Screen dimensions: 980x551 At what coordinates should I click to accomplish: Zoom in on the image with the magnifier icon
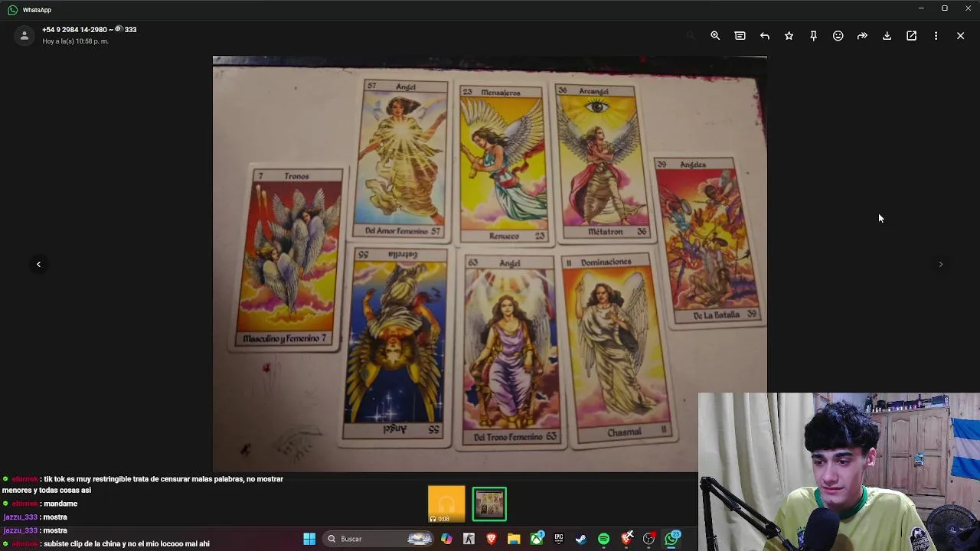coord(715,36)
